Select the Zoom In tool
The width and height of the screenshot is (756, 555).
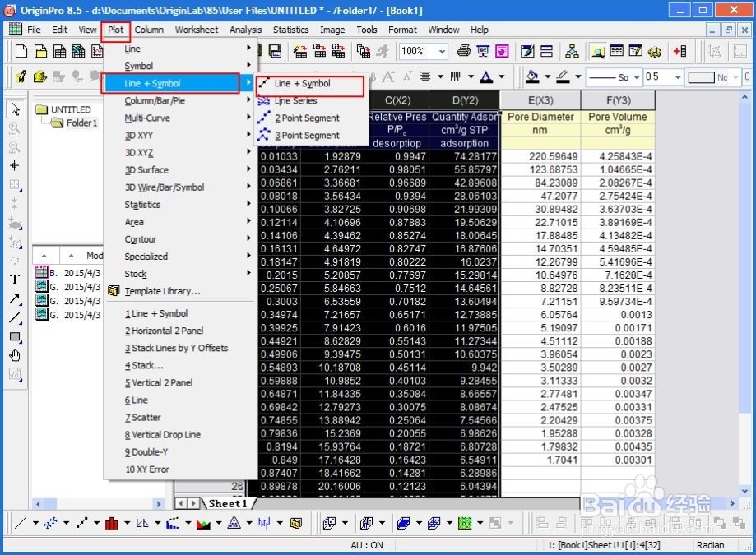click(15, 128)
